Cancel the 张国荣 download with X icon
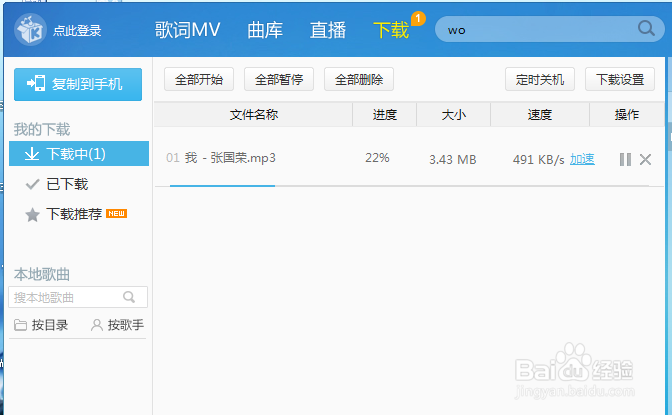The height and width of the screenshot is (415, 672). [645, 159]
